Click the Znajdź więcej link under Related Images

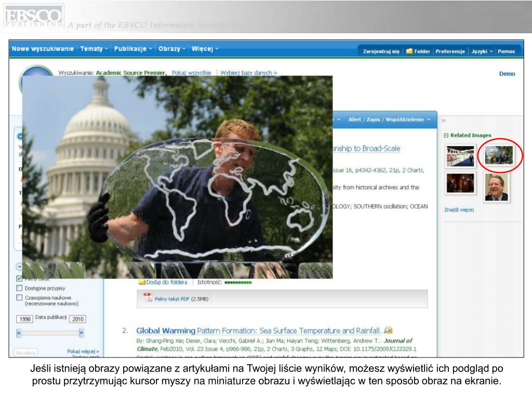pyautogui.click(x=459, y=210)
